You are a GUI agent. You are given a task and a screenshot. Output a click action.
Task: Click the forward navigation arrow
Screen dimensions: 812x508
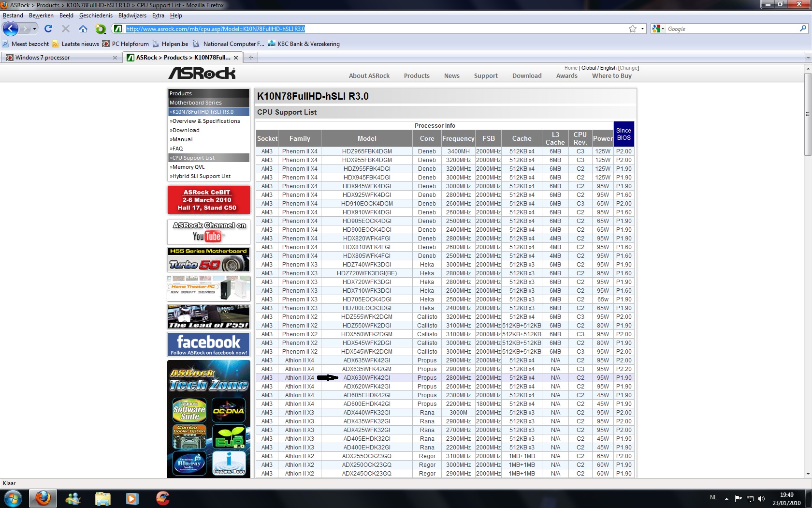[x=25, y=29]
